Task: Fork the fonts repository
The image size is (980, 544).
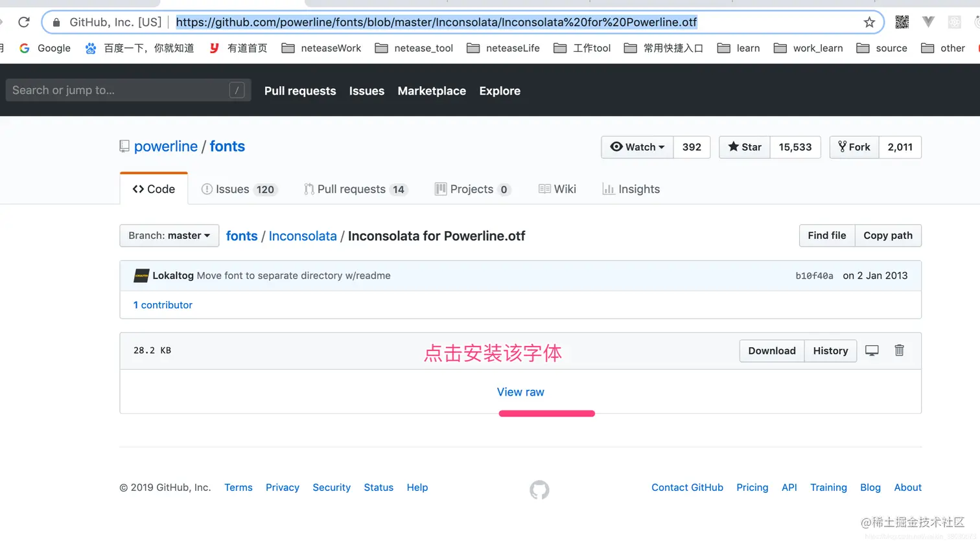Action: coord(854,147)
